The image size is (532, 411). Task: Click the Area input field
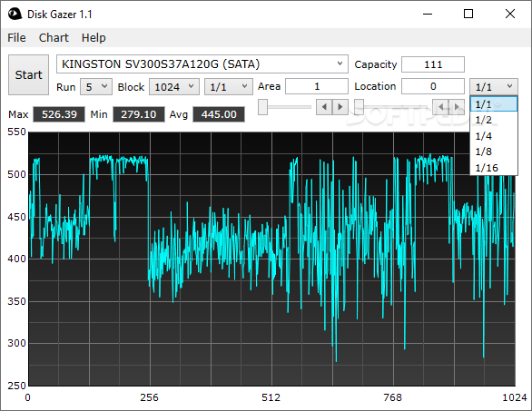(317, 86)
